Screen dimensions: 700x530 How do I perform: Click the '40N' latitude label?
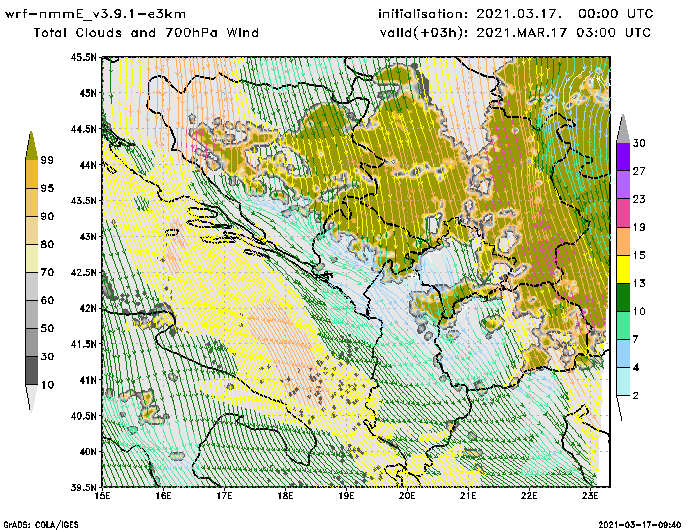pyautogui.click(x=88, y=451)
